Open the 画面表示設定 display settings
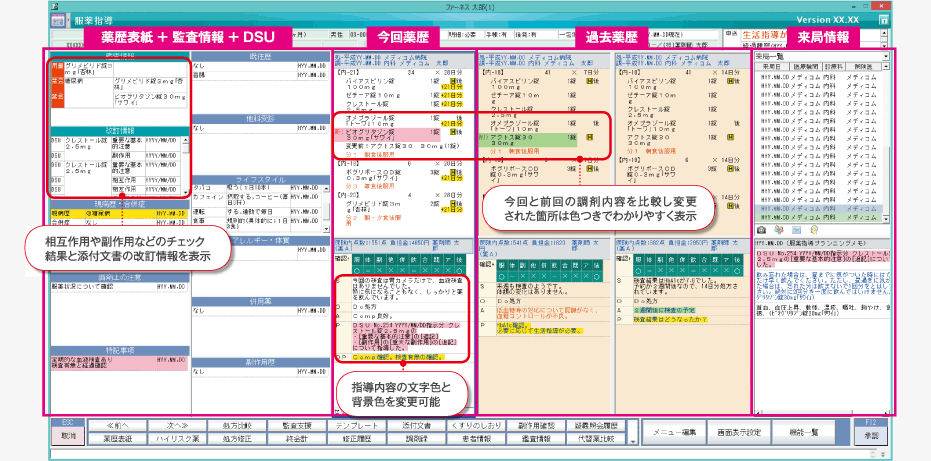Screen dimensions: 931x461 741,431
